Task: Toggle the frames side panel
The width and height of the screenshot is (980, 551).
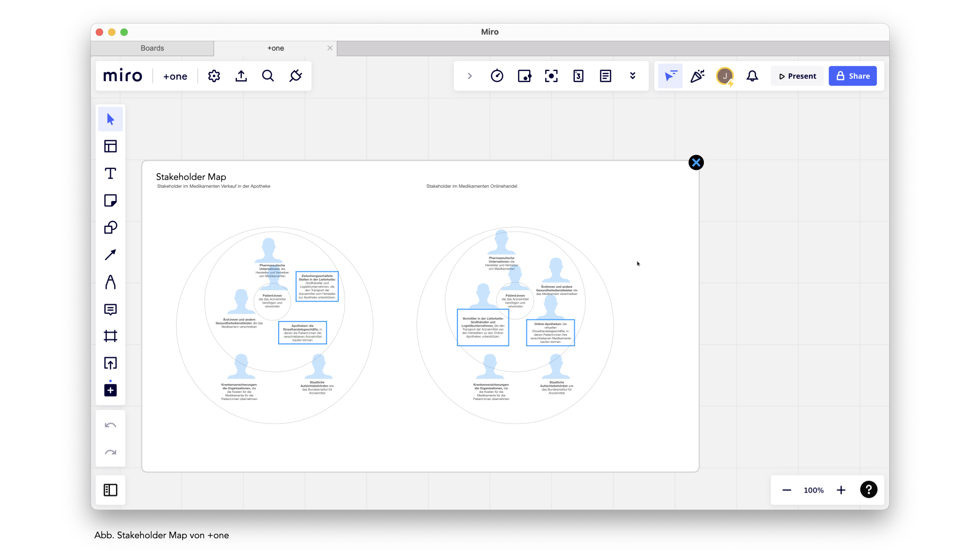Action: tap(110, 490)
